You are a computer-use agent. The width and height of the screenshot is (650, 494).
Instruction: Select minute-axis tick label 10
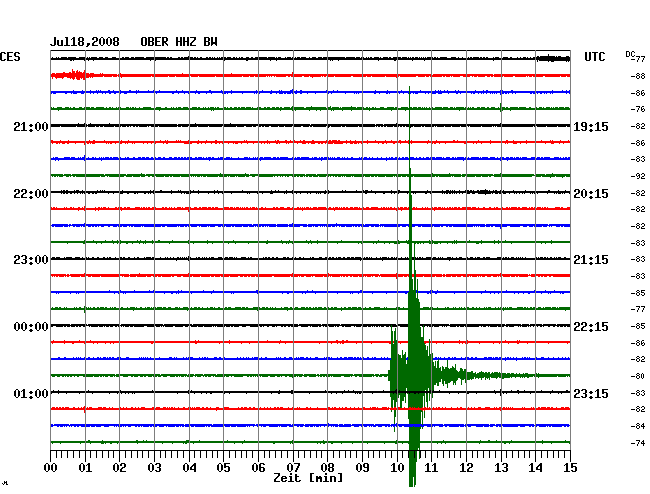397,468
